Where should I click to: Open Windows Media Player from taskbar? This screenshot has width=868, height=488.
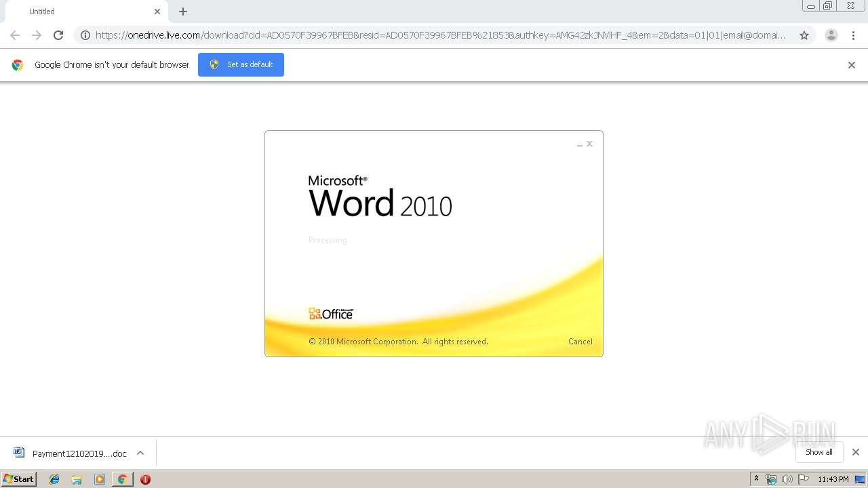100,479
